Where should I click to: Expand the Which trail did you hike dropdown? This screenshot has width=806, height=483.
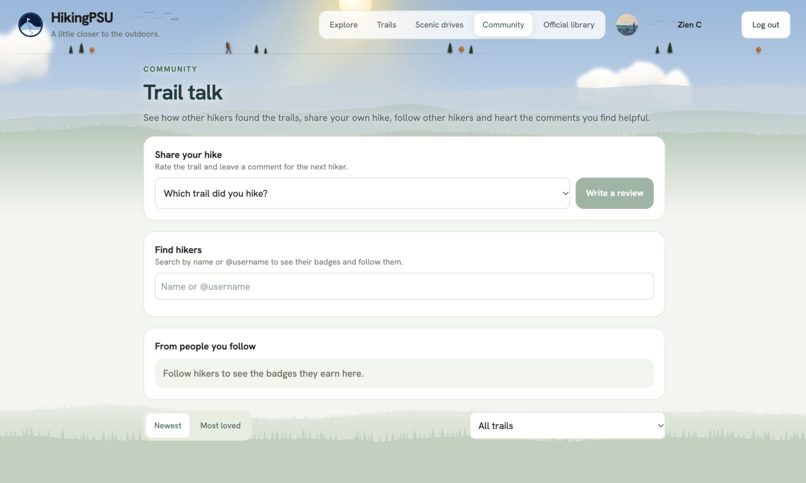point(362,193)
